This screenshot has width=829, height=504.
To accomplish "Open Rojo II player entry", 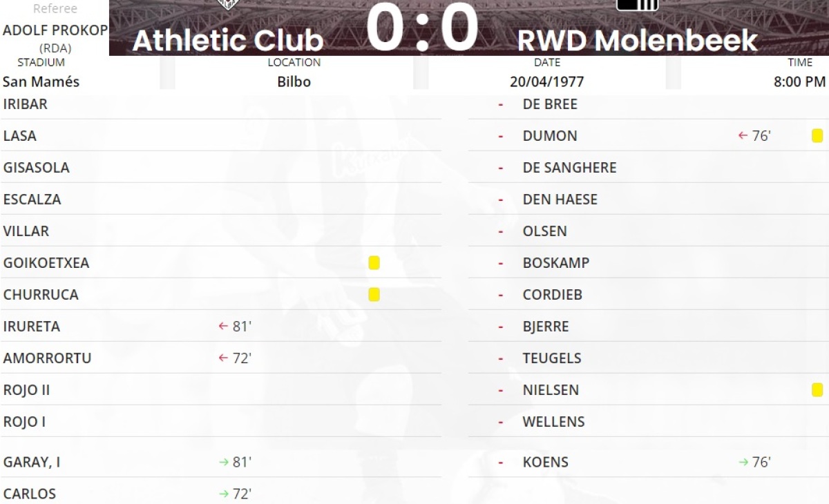I will [26, 390].
